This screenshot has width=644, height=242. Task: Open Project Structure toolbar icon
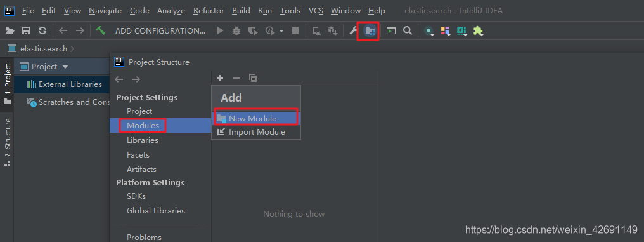[x=370, y=31]
